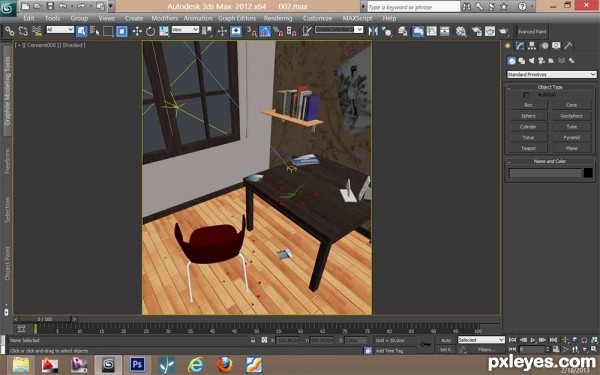Click the Render Production teapot icon

pos(504,31)
